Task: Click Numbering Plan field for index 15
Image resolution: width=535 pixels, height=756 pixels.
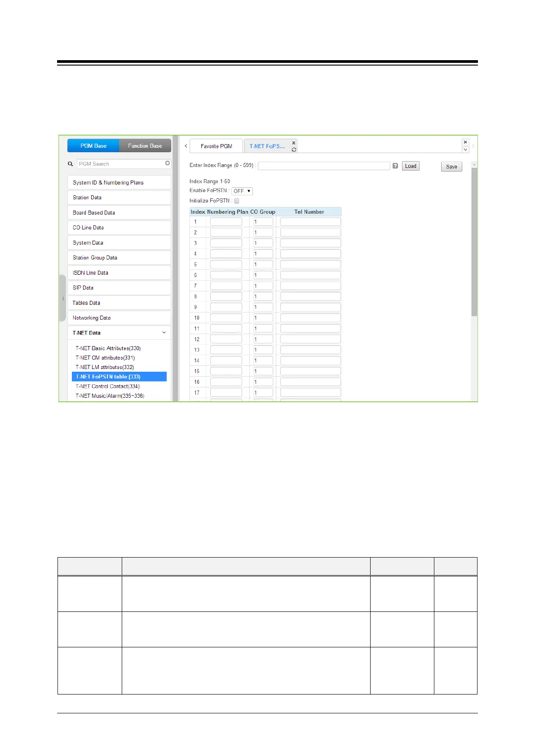Action: (226, 371)
